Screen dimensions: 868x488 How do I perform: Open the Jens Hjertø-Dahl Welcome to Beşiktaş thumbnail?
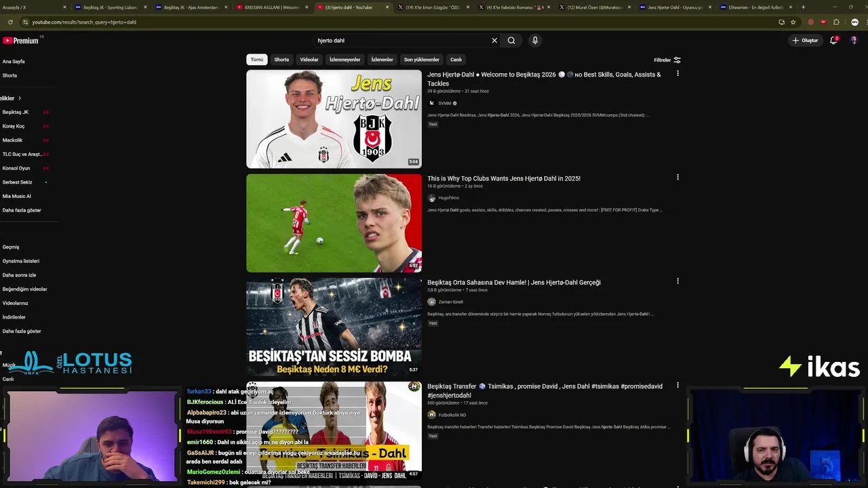334,119
